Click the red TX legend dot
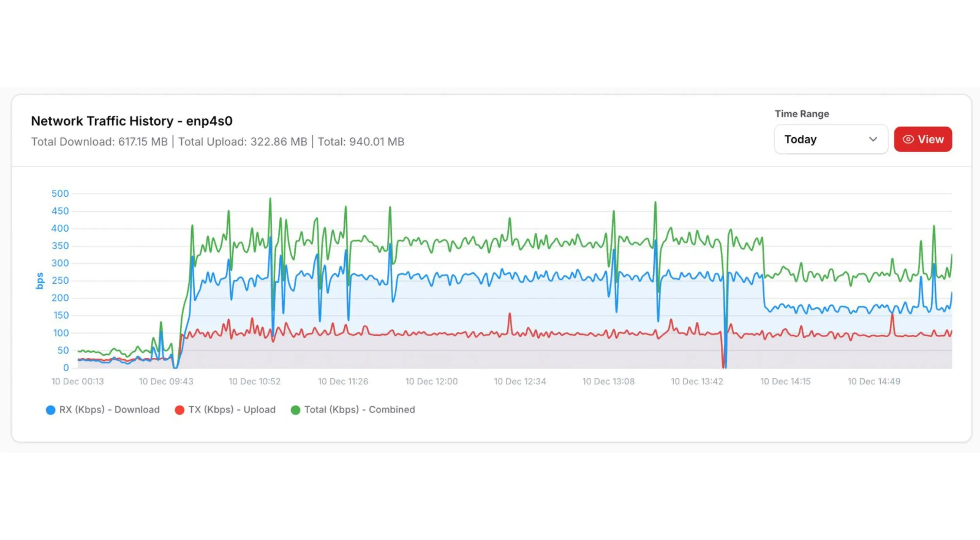 tap(179, 409)
